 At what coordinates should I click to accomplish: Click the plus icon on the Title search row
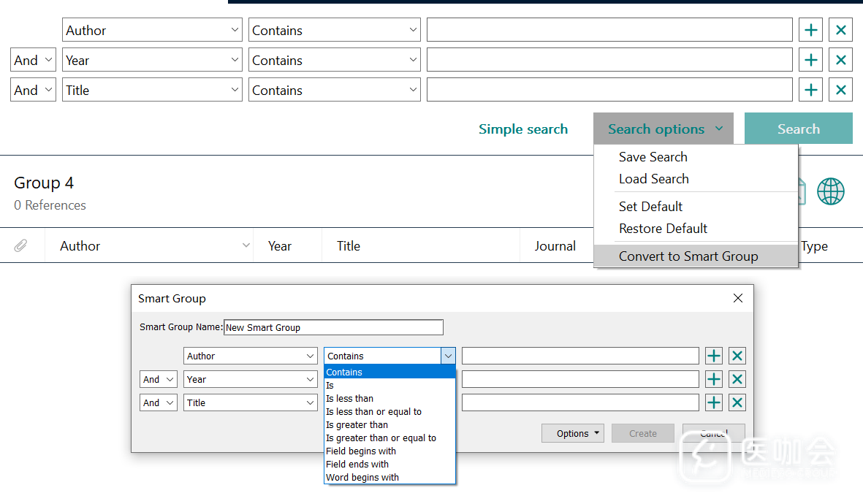(810, 90)
